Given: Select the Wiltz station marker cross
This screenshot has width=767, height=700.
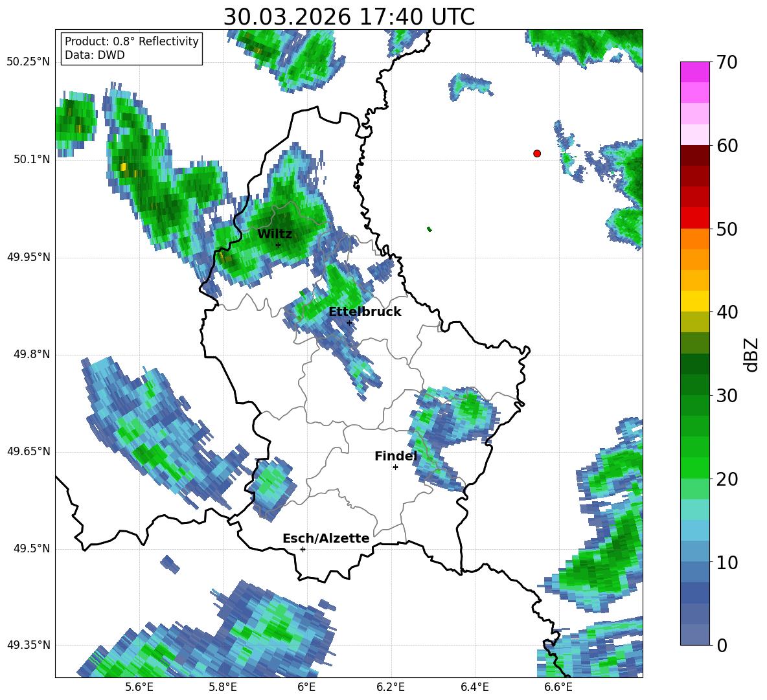Looking at the screenshot, I should point(278,245).
